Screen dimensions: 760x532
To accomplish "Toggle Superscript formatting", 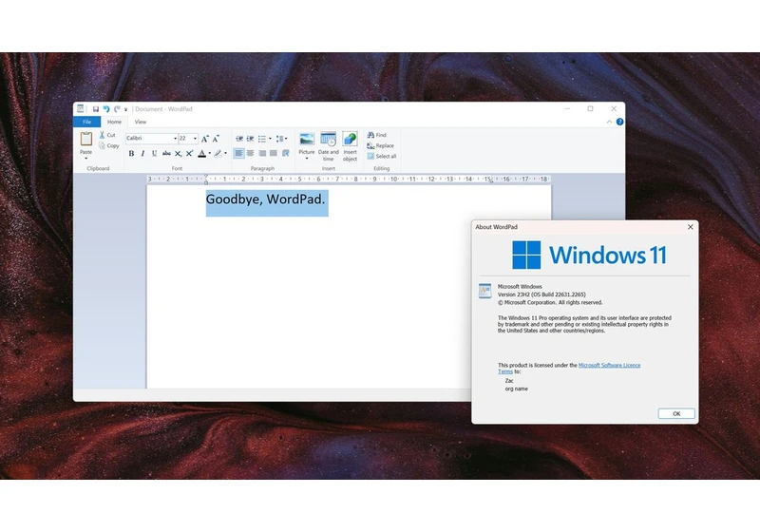I will (x=189, y=154).
